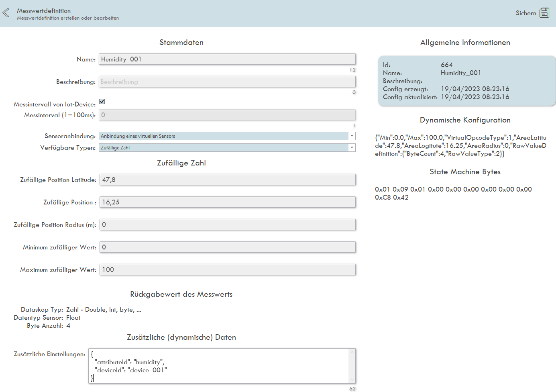This screenshot has height=392, width=556.
Task: Click the Zufällige Position Latitude field
Action: (228, 180)
